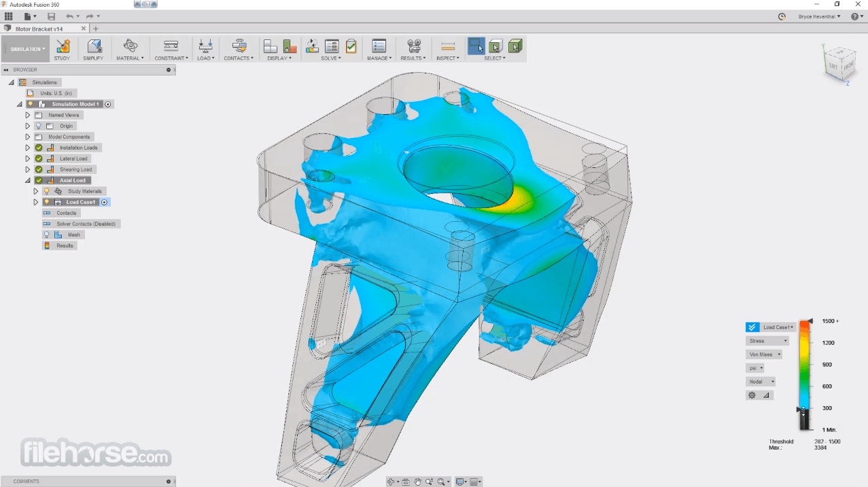Viewport: 868px width, 487px height.
Task: Open legend settings gear icon
Action: pos(752,395)
